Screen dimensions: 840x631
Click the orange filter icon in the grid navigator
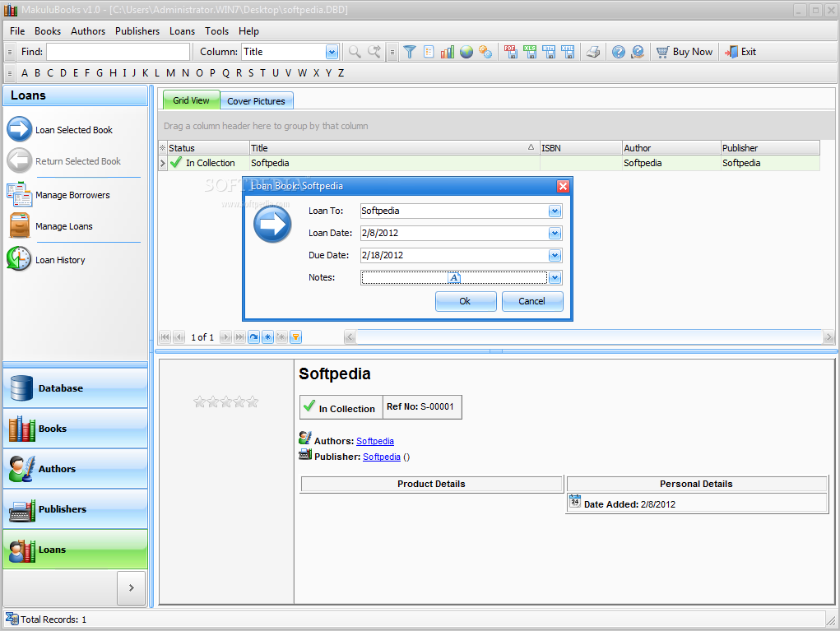(295, 337)
